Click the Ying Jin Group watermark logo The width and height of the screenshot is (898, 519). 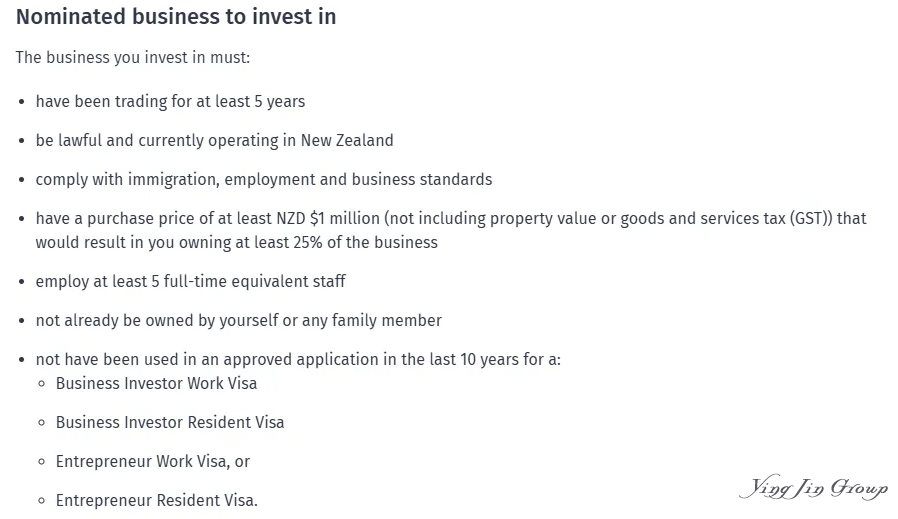point(813,489)
